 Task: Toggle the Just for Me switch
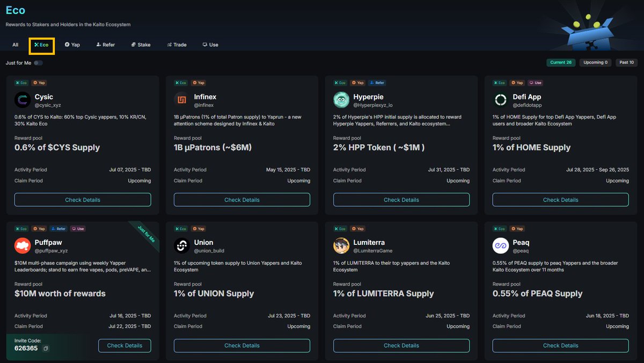coord(38,63)
